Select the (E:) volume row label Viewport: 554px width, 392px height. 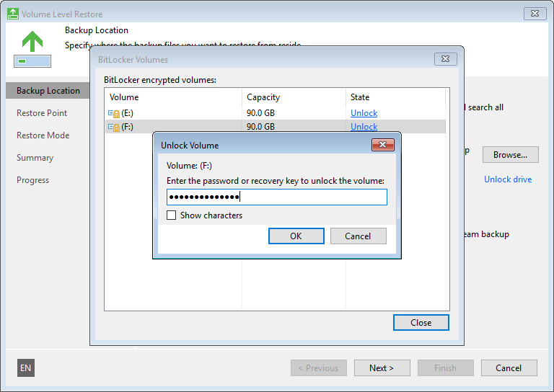tap(127, 113)
